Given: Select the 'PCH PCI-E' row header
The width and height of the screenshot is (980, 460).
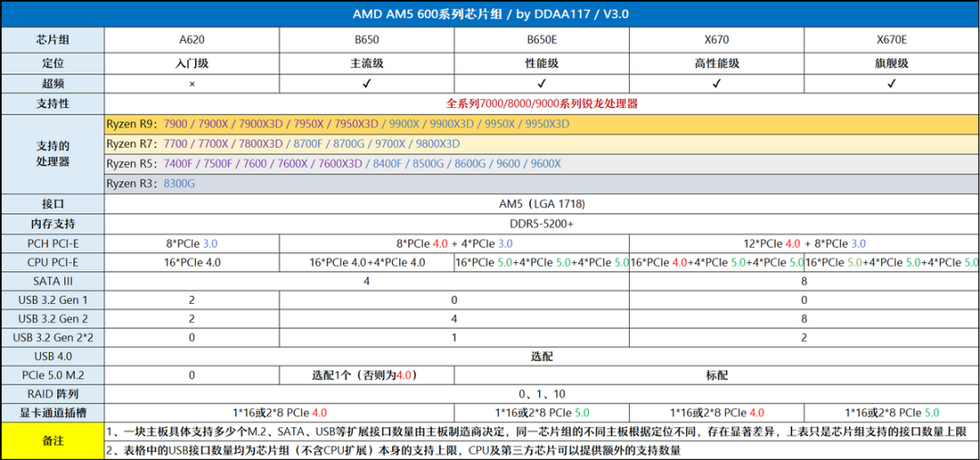Looking at the screenshot, I should 53,244.
